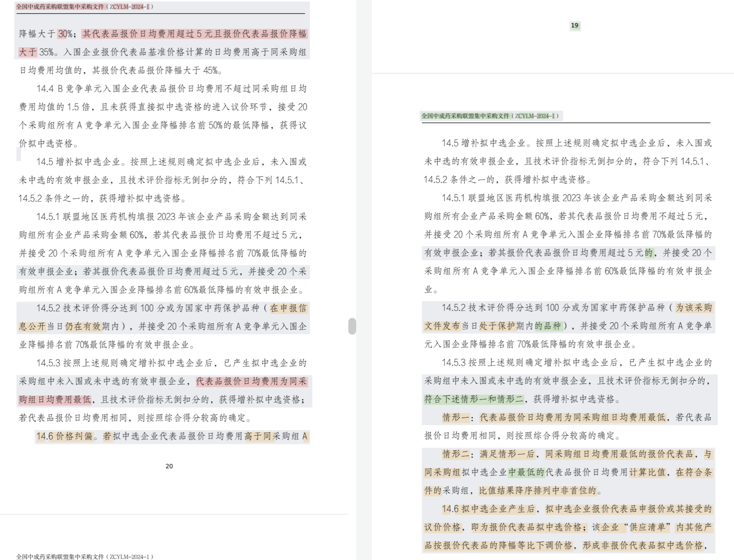Click the top header line of the left document

pyautogui.click(x=85, y=7)
